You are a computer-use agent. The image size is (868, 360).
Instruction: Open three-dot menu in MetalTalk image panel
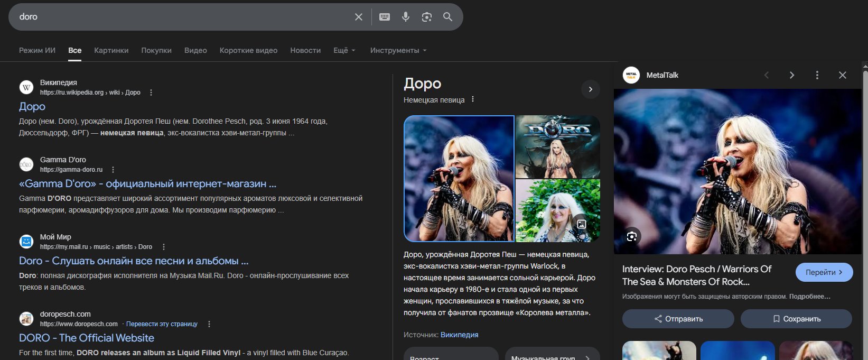pos(817,75)
